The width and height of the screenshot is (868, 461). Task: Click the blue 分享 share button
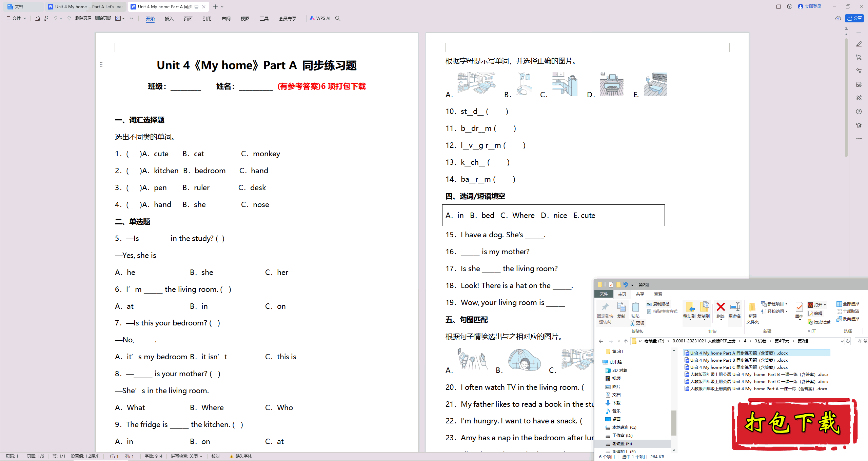pos(854,18)
